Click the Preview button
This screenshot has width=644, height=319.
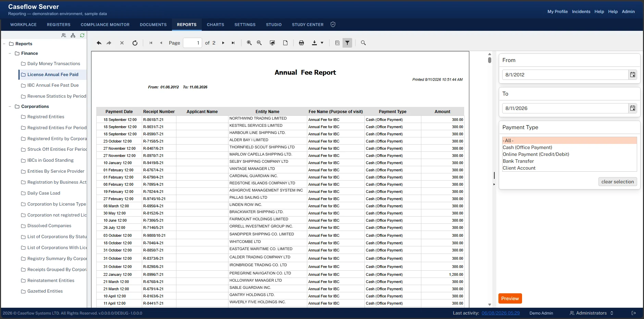(510, 298)
